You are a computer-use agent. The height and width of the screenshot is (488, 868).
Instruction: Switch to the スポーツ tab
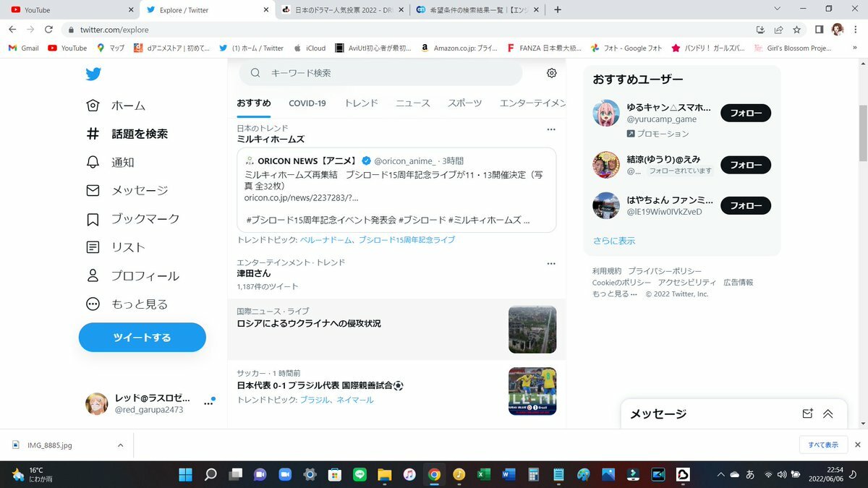tap(465, 103)
